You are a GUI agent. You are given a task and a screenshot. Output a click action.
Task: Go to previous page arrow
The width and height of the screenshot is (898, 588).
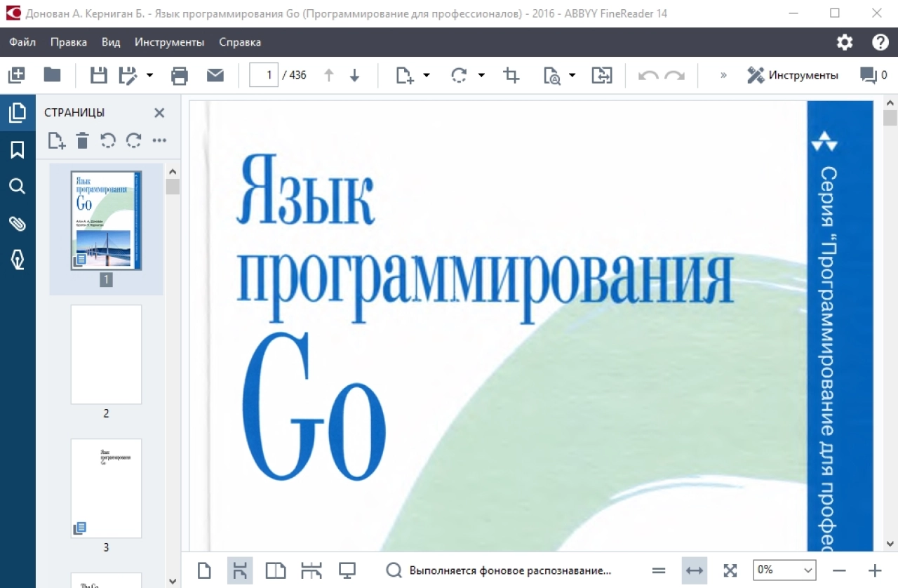click(x=328, y=75)
